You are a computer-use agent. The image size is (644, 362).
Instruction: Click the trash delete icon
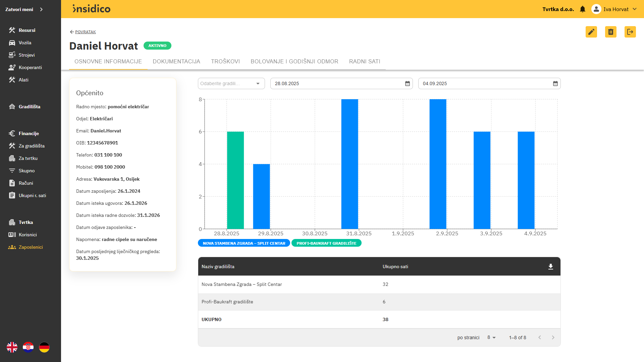(610, 32)
